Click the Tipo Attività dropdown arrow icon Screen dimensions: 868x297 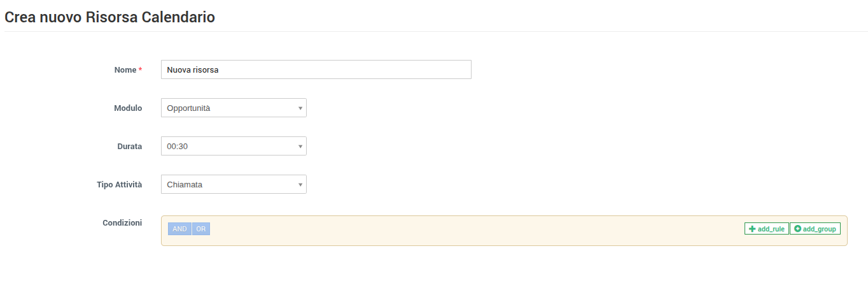(x=300, y=185)
